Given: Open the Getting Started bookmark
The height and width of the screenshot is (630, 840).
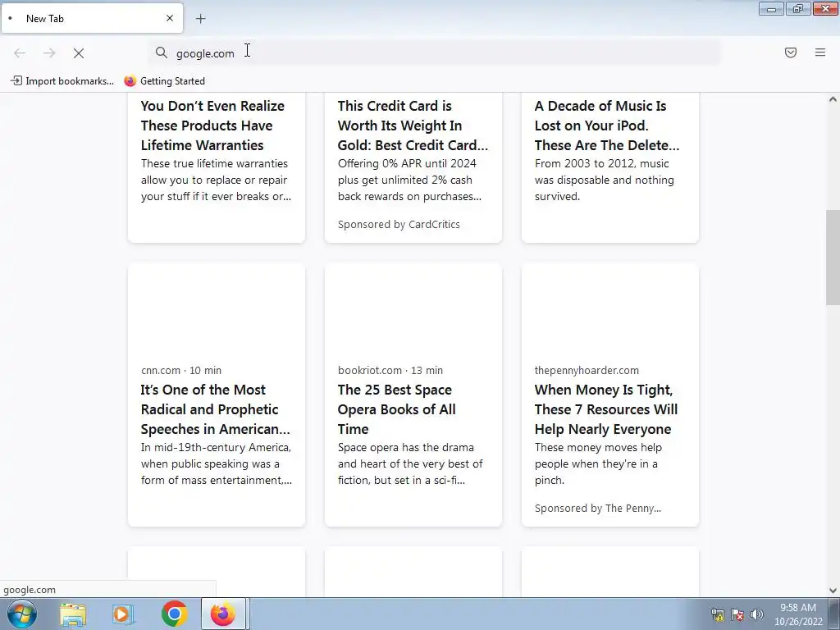Looking at the screenshot, I should click(x=164, y=81).
